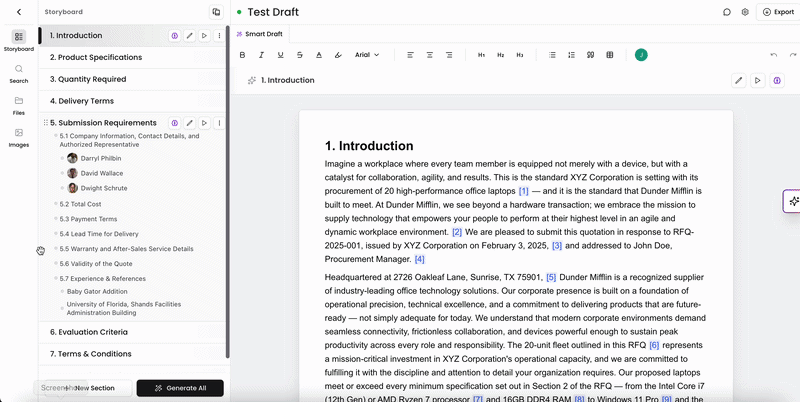Apply italic formatting
Screen dimensions: 800x402
tap(261, 55)
